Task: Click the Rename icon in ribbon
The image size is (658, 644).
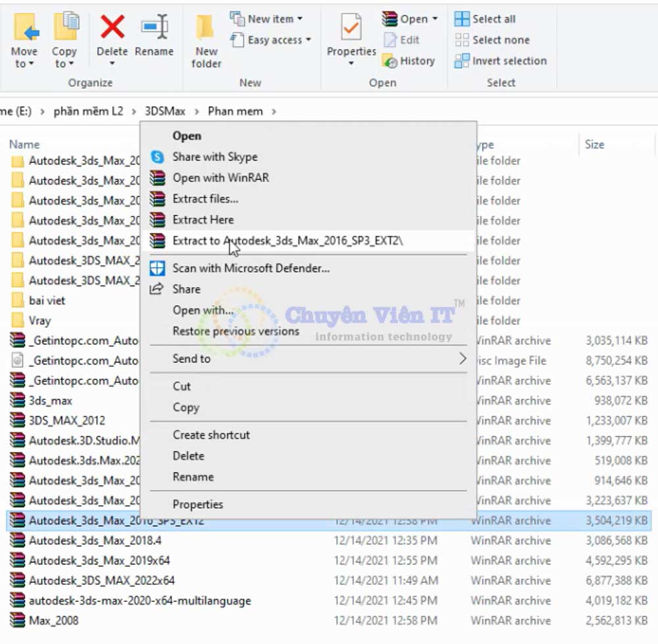Action: (154, 28)
